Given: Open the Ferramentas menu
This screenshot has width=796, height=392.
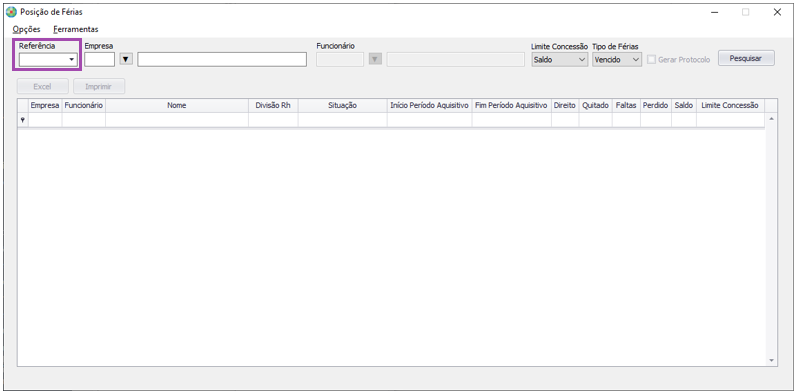Looking at the screenshot, I should (76, 29).
